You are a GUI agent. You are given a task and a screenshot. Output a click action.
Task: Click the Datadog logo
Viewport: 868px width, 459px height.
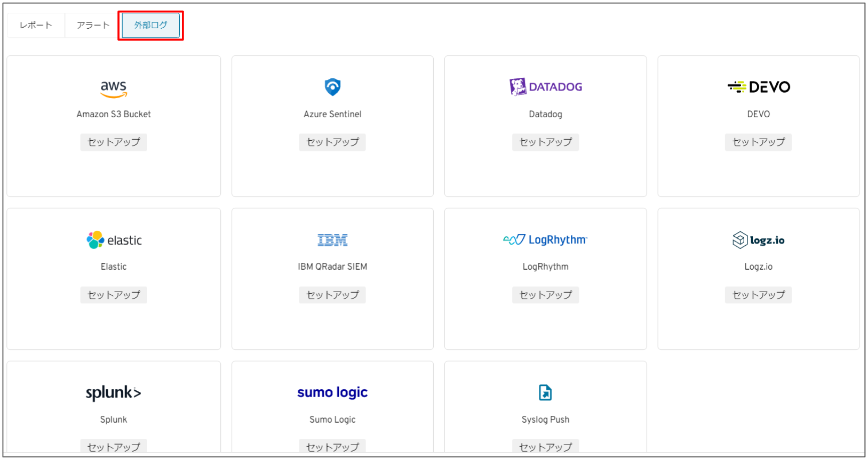(x=545, y=87)
